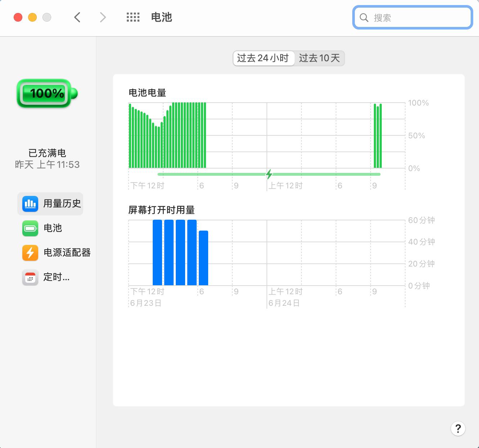
Task: Click the 定时… sidebar label
Action: click(57, 277)
